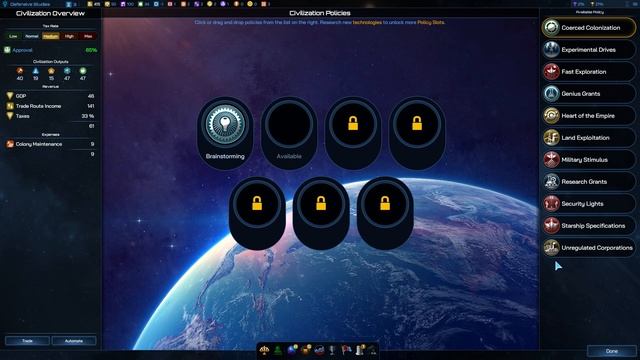Click the Civilization Overview panel title

50,13
